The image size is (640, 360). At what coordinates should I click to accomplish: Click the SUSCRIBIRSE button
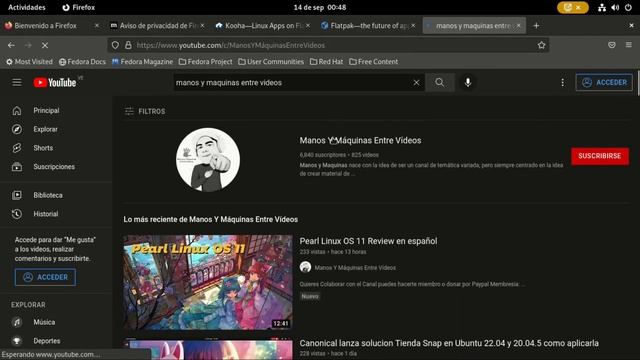(600, 156)
